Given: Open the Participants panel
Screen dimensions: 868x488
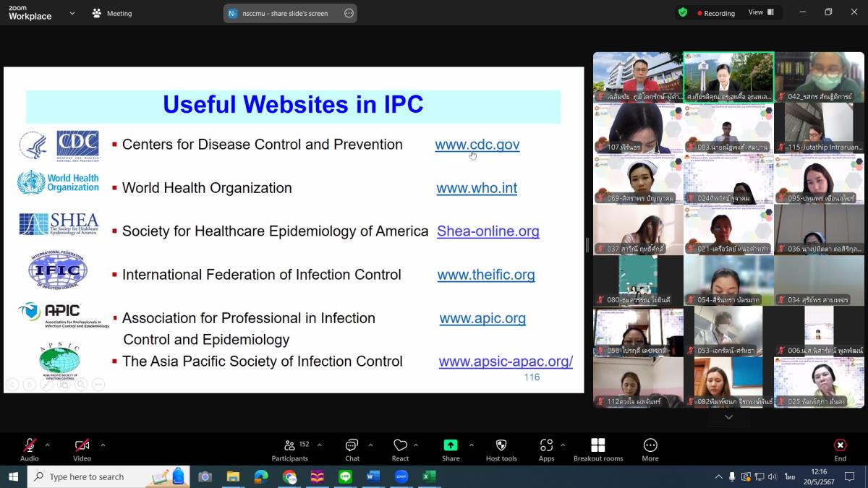Looking at the screenshot, I should point(289,449).
